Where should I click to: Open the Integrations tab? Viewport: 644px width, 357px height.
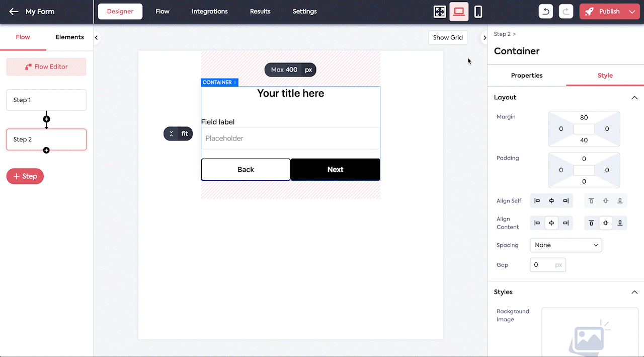click(x=209, y=12)
